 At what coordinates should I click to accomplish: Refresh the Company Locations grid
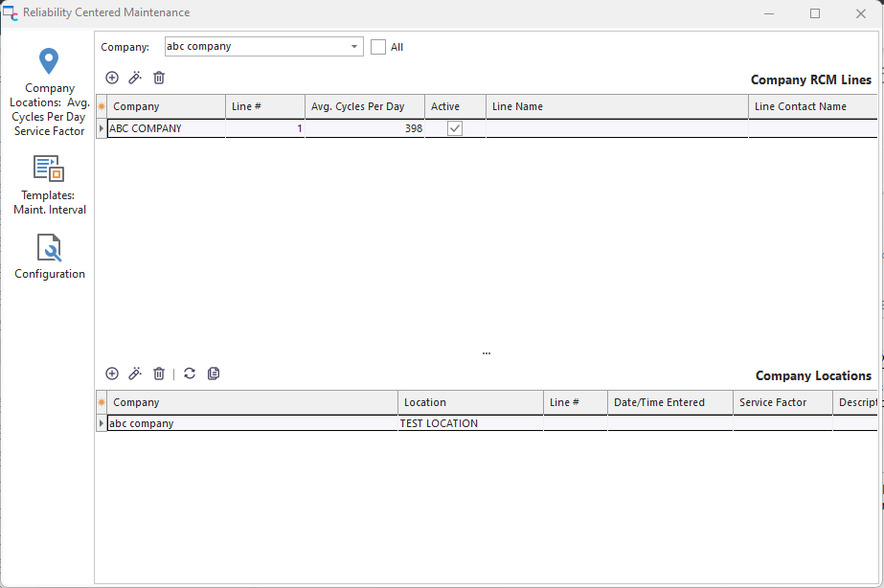[190, 373]
